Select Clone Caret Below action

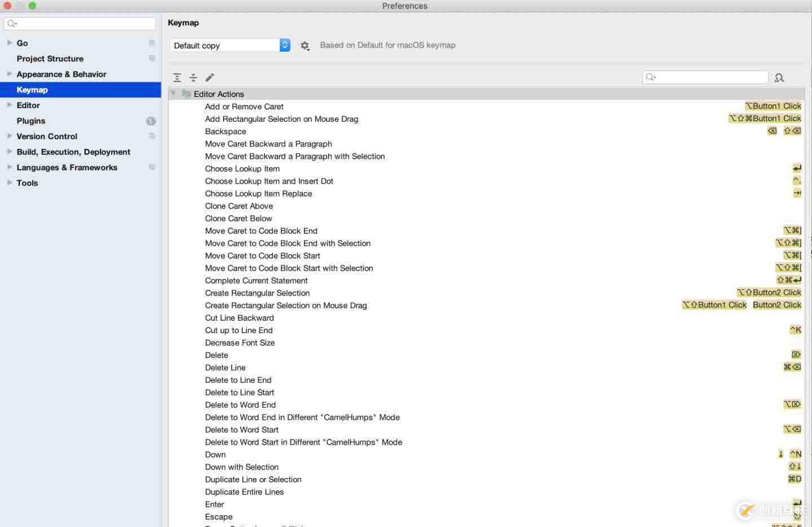pos(239,218)
